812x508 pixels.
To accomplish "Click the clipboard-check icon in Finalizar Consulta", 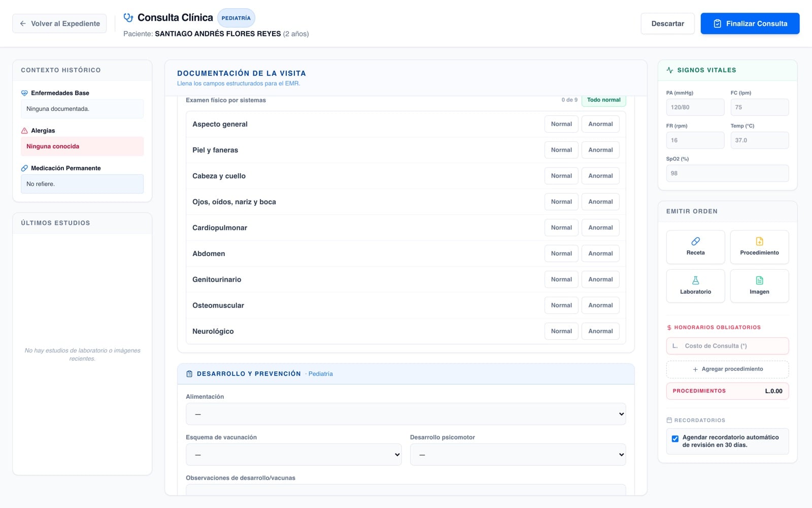I will point(717,23).
